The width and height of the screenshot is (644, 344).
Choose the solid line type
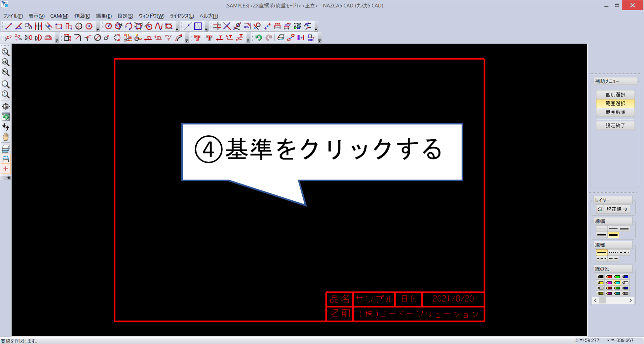[x=602, y=253]
